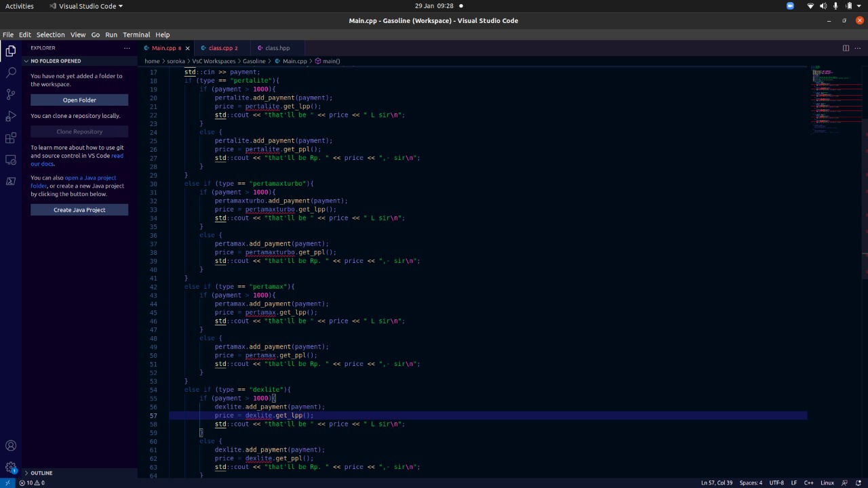The width and height of the screenshot is (868, 488).
Task: Show the errors and warnings count
Action: [32, 483]
